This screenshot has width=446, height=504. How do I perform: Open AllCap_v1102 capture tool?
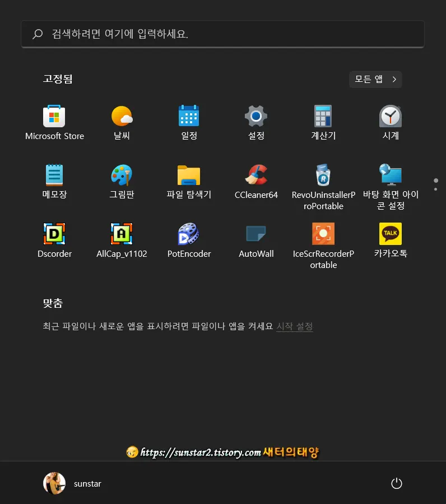122,241
